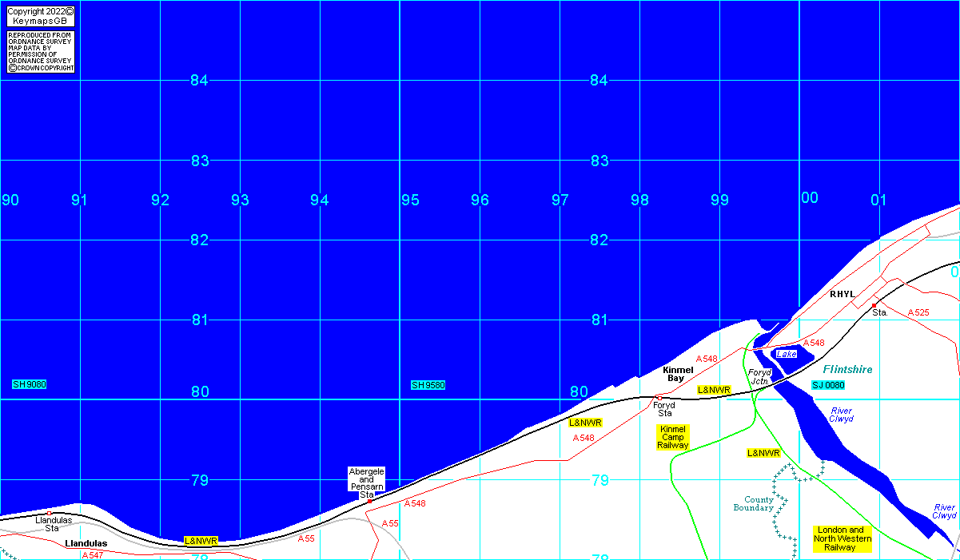Select the L&NWR label near Llandulas
Screen dimensions: 960x560
(201, 541)
